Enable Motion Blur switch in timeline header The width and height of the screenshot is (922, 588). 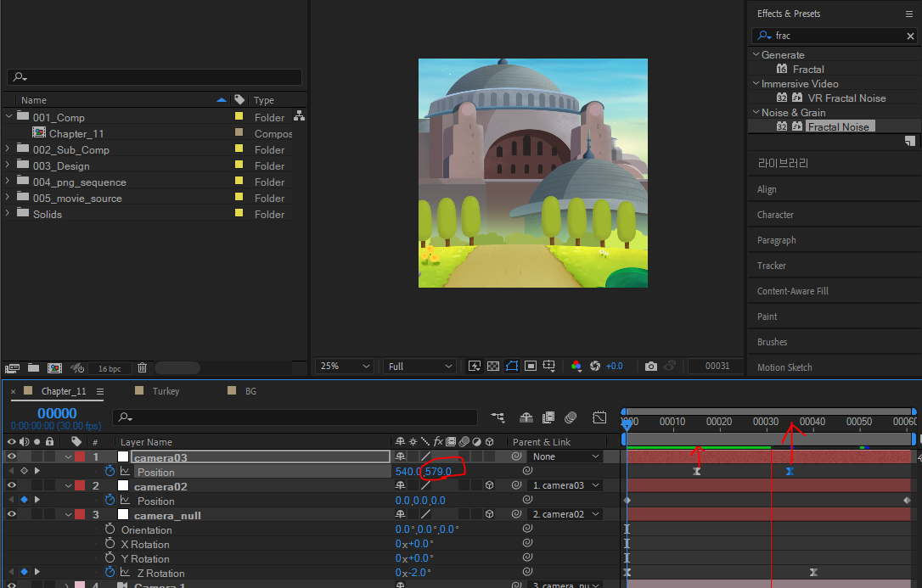[x=571, y=417]
